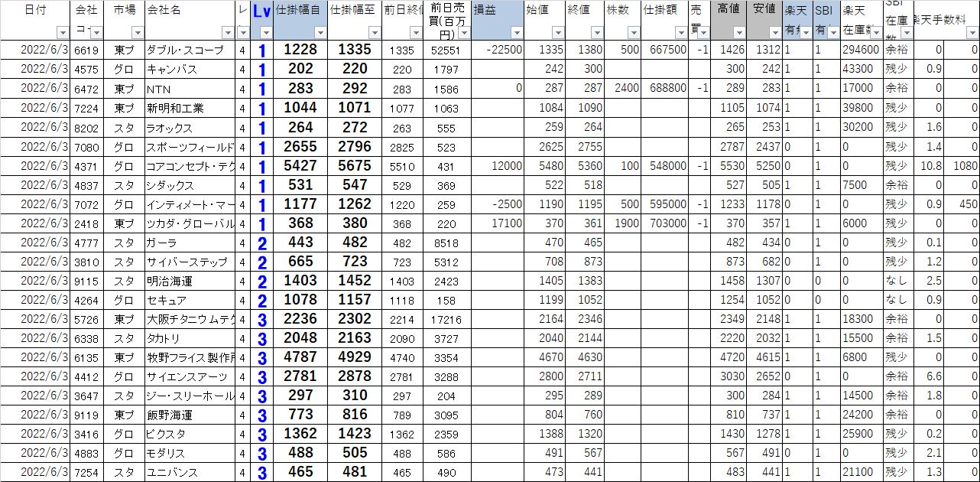Image resolution: width=980 pixels, height=482 pixels.
Task: Open the SBI在庫数 column filter dropdown
Action: point(906,32)
